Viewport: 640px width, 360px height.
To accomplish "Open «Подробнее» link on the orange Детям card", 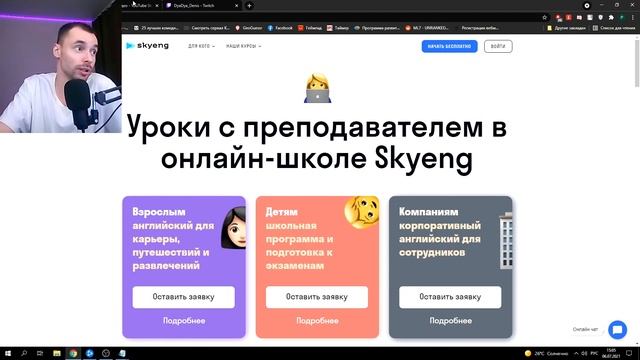I will 317,321.
